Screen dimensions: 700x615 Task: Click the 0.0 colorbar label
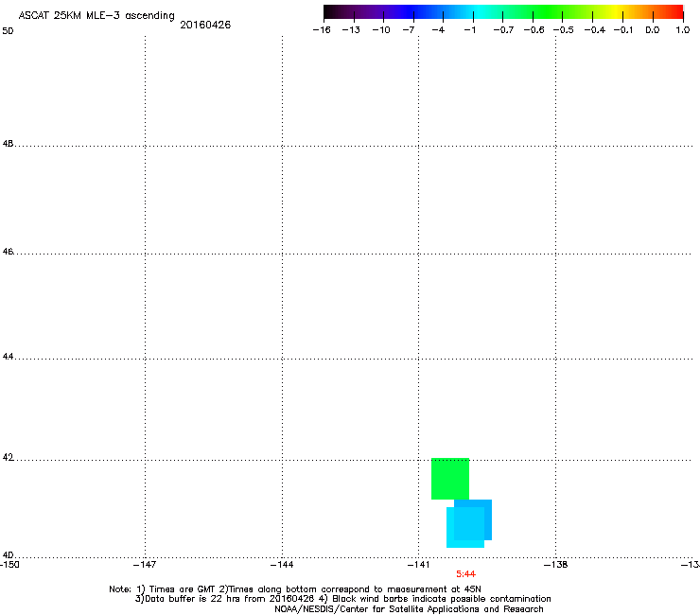coord(653,30)
